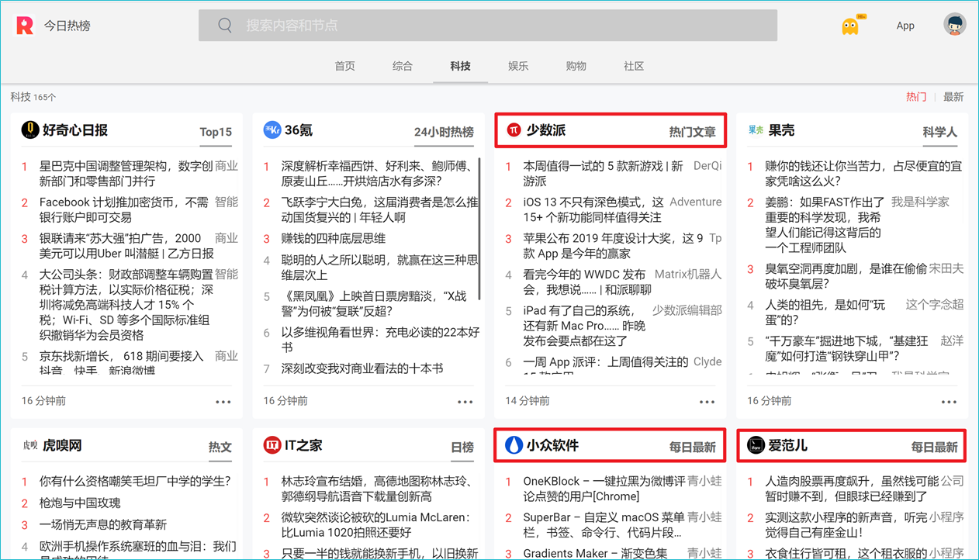Image resolution: width=979 pixels, height=560 pixels.
Task: Open article 星巴克中国调整管理架构
Action: click(126, 174)
